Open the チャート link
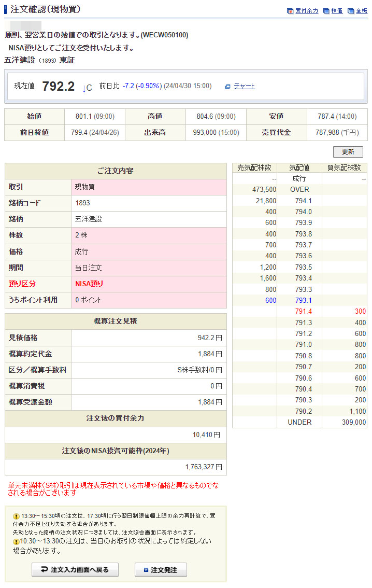Image resolution: width=372 pixels, height=588 pixels. (244, 86)
